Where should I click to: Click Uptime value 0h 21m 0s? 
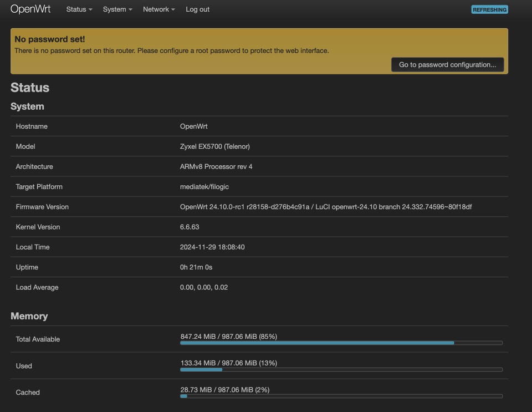[196, 267]
